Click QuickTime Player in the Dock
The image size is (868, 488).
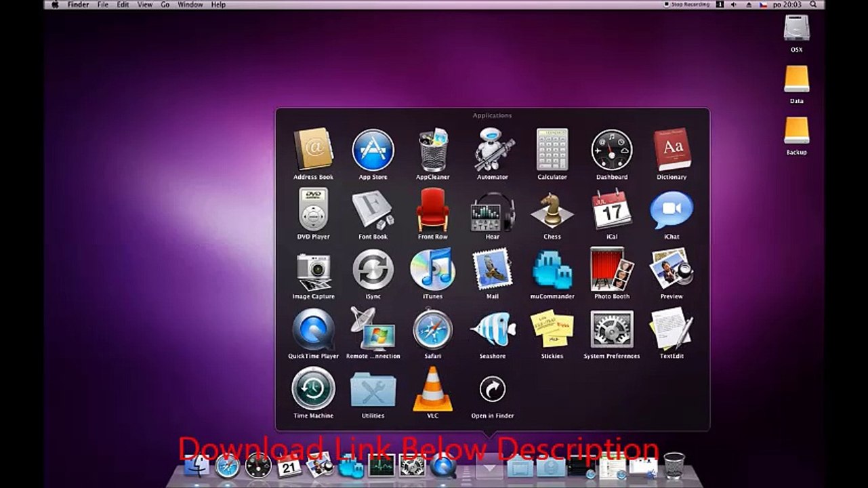click(x=443, y=466)
